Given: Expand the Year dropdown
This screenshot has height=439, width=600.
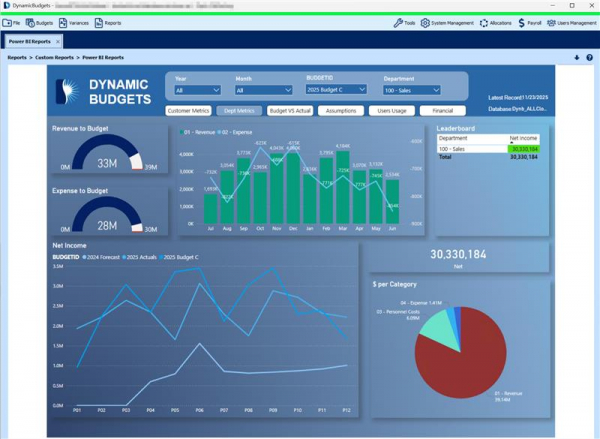Looking at the screenshot, I should pyautogui.click(x=197, y=90).
